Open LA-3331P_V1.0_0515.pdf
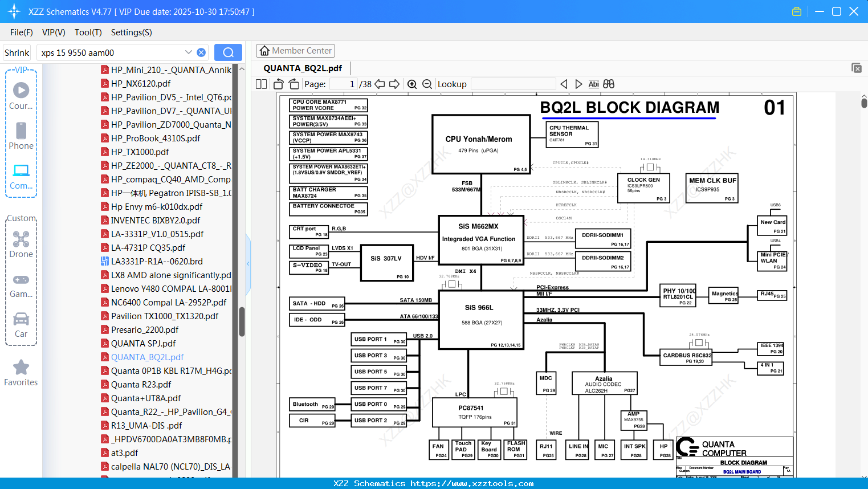 [157, 234]
